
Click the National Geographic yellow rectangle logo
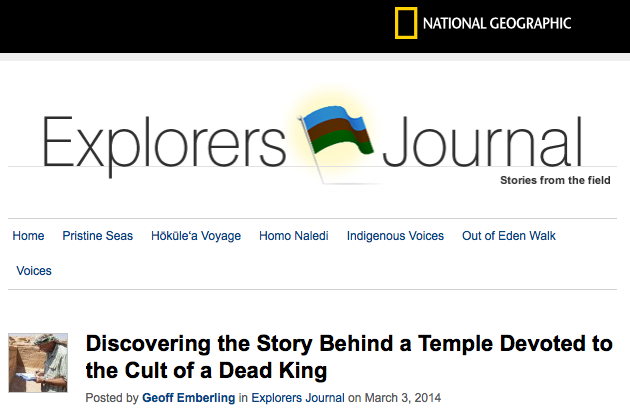pos(406,23)
